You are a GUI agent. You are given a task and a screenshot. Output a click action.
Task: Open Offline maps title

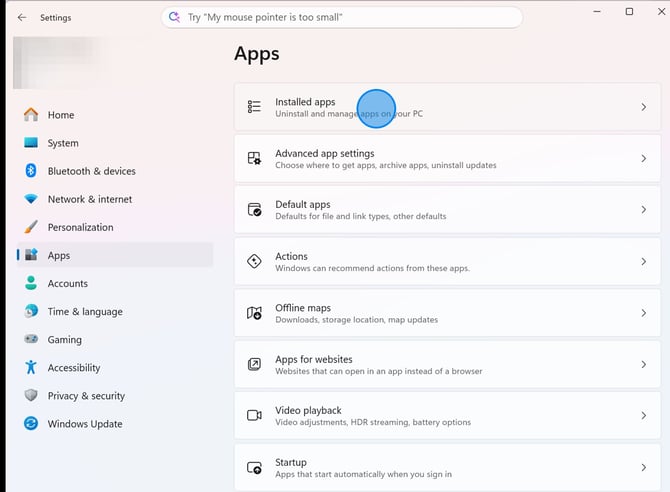coord(303,308)
